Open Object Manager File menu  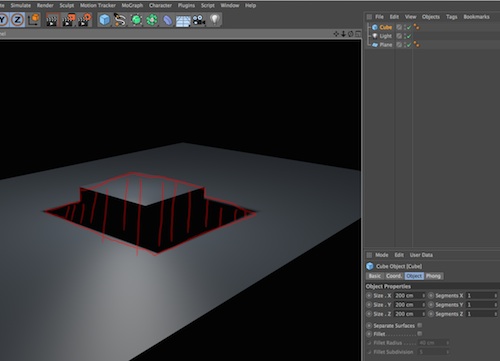[x=379, y=17]
